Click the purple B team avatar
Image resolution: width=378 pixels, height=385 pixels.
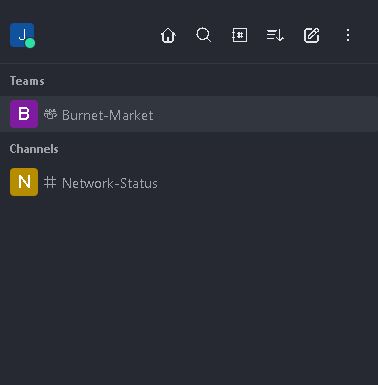pos(24,114)
